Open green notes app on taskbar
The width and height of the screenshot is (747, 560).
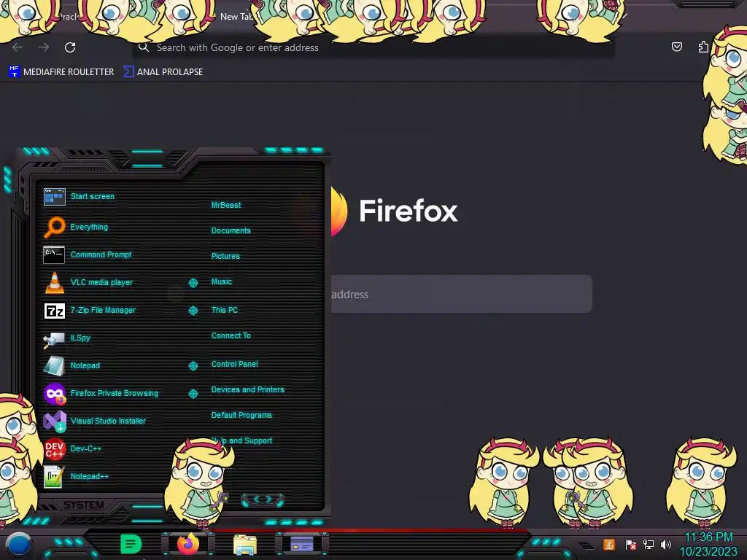(x=131, y=544)
